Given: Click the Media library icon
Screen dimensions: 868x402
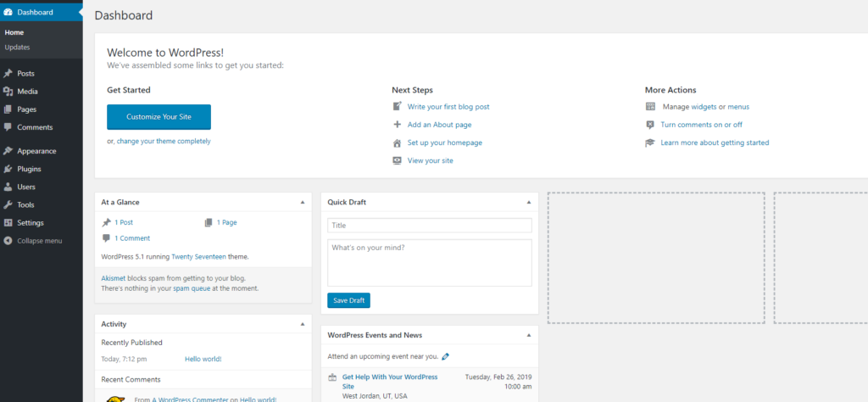Looking at the screenshot, I should point(8,92).
